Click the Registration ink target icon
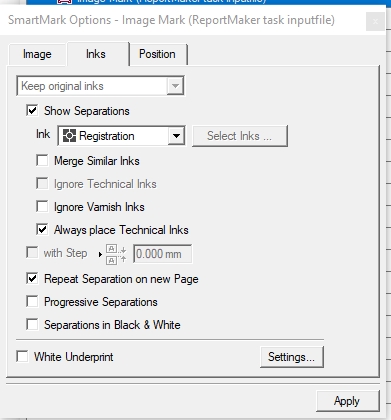The width and height of the screenshot is (391, 420). [x=69, y=136]
